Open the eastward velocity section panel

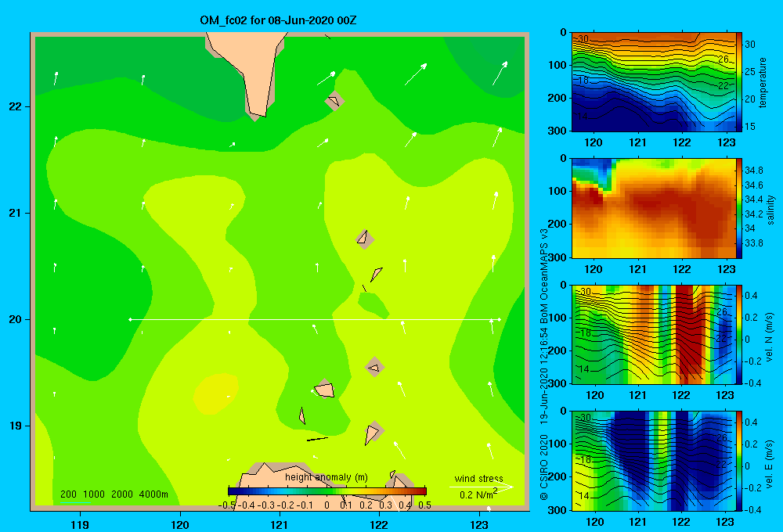[x=654, y=461]
